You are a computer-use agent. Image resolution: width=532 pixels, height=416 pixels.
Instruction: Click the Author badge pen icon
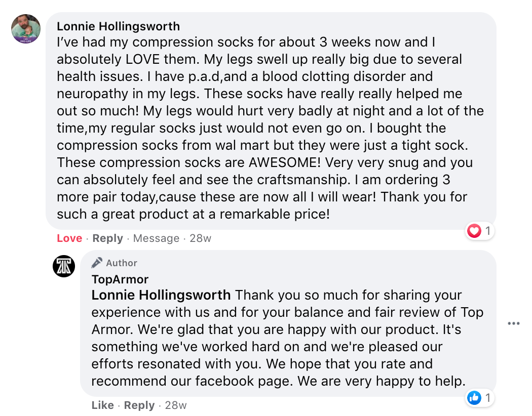tap(97, 263)
